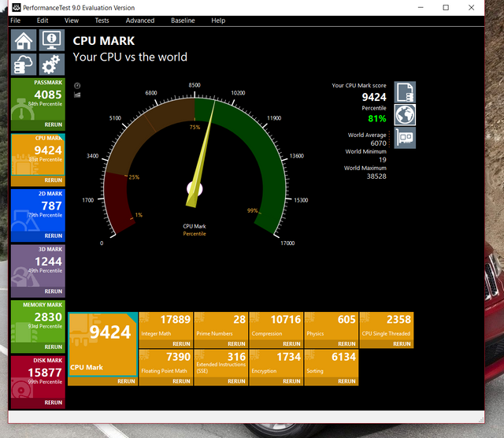Select the Floating Point Math 7390 tile
Image resolution: width=504 pixels, height=438 pixels.
click(x=166, y=363)
